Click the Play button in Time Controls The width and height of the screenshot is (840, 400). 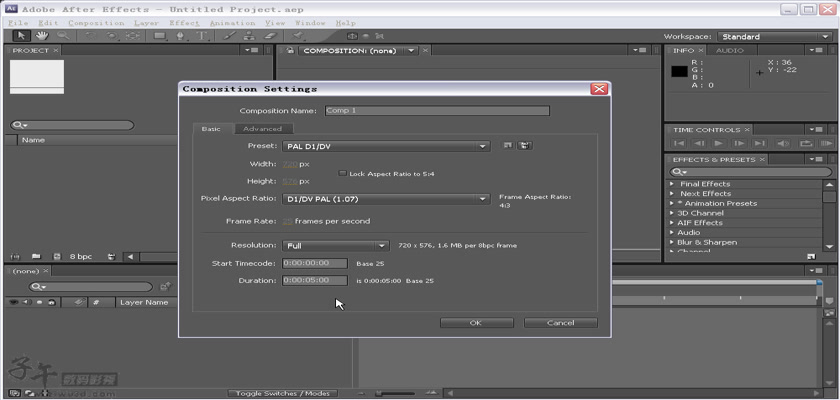tap(719, 144)
